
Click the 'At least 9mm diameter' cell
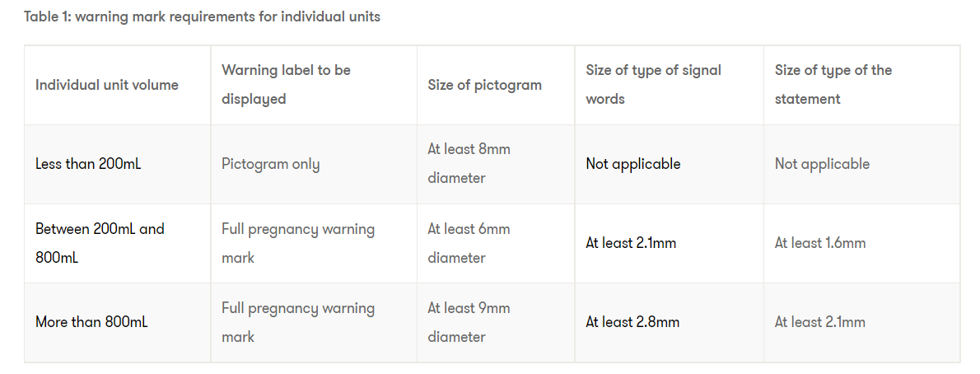click(x=469, y=322)
